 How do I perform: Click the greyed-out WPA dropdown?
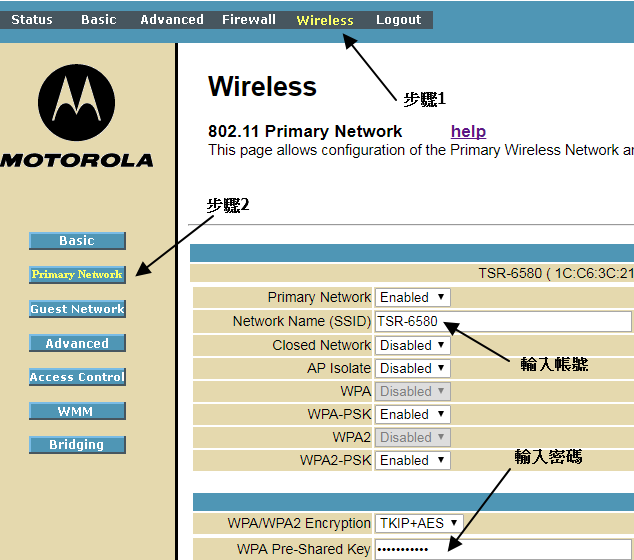pyautogui.click(x=412, y=391)
